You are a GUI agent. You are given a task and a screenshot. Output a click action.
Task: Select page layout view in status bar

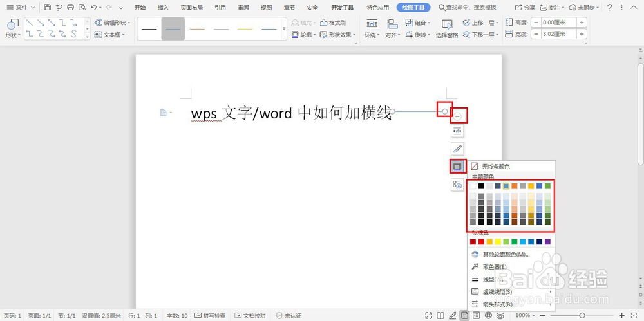click(464, 315)
